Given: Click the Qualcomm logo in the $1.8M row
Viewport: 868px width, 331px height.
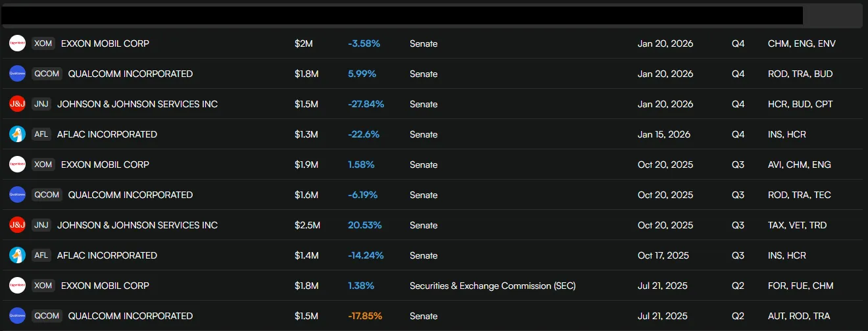Looking at the screenshot, I should tap(17, 74).
